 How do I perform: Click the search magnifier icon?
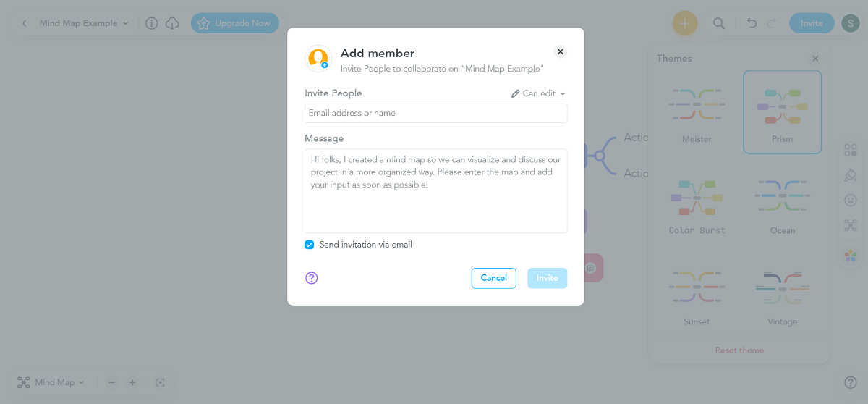719,23
